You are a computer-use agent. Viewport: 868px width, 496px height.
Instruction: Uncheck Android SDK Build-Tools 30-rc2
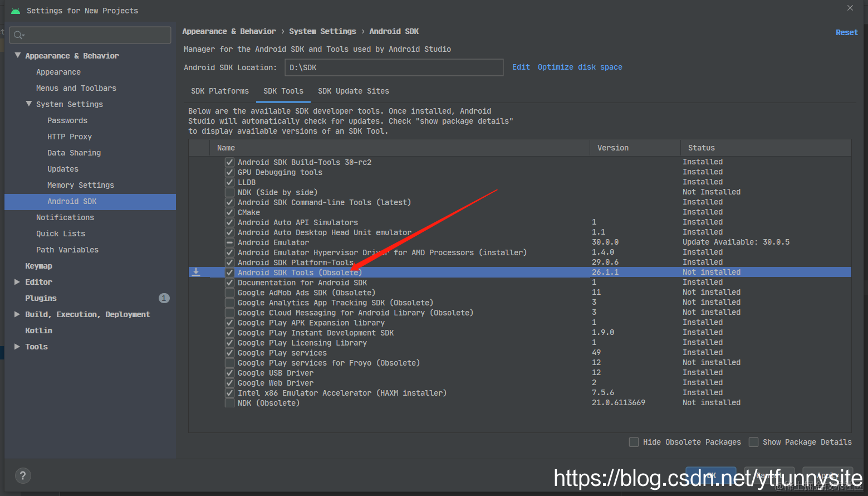(x=229, y=162)
